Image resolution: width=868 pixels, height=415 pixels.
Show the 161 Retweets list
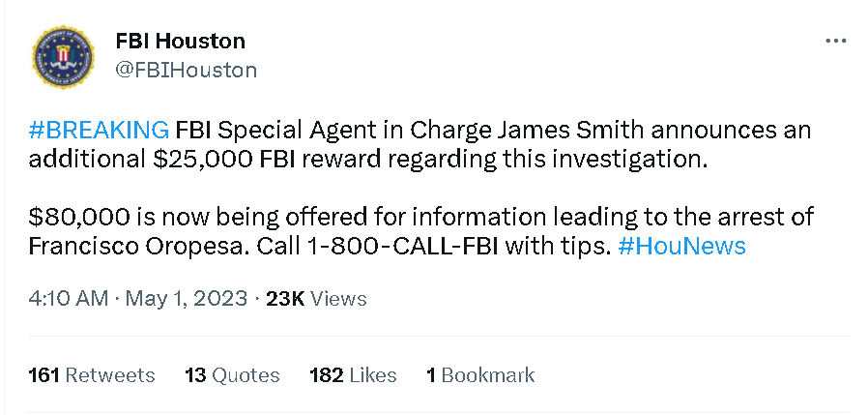point(92,375)
